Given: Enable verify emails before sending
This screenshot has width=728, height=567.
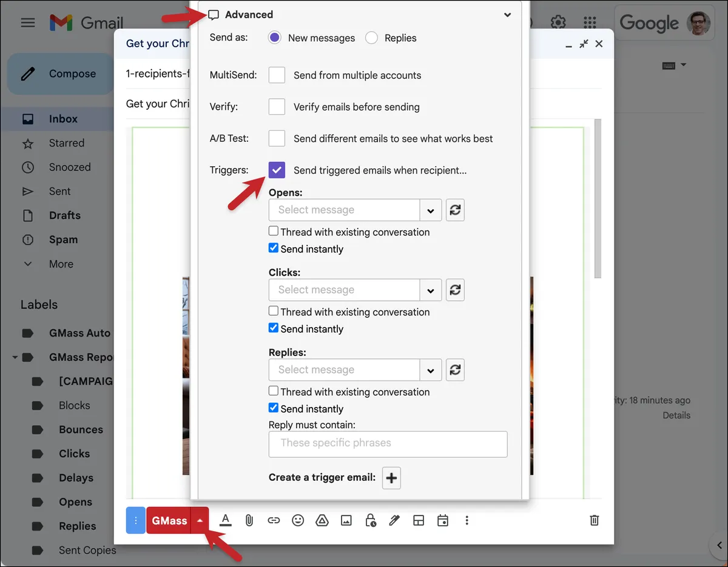Looking at the screenshot, I should [277, 107].
